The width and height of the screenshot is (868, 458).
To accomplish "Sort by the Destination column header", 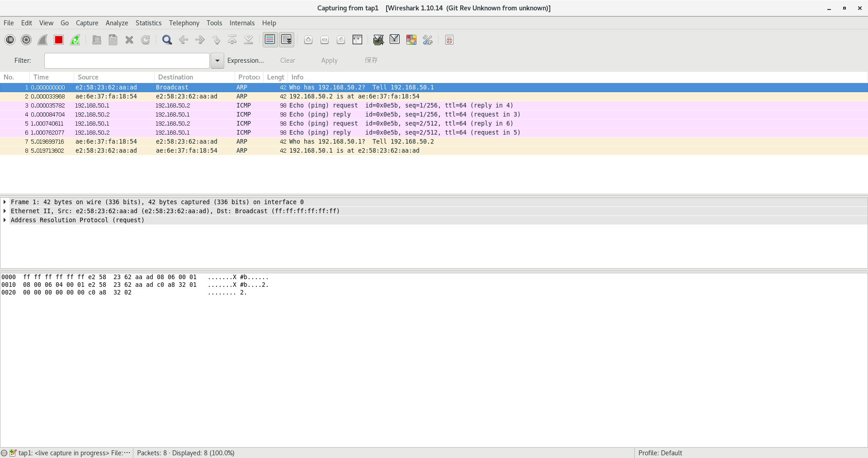I will click(194, 77).
